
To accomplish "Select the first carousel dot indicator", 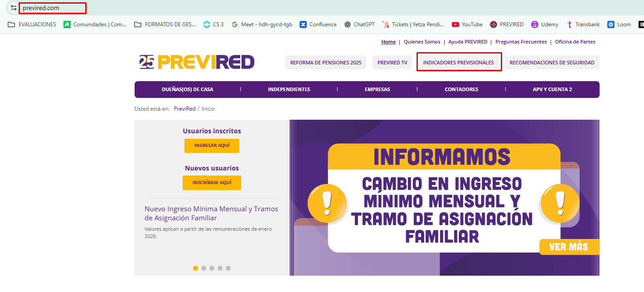I will (x=196, y=268).
